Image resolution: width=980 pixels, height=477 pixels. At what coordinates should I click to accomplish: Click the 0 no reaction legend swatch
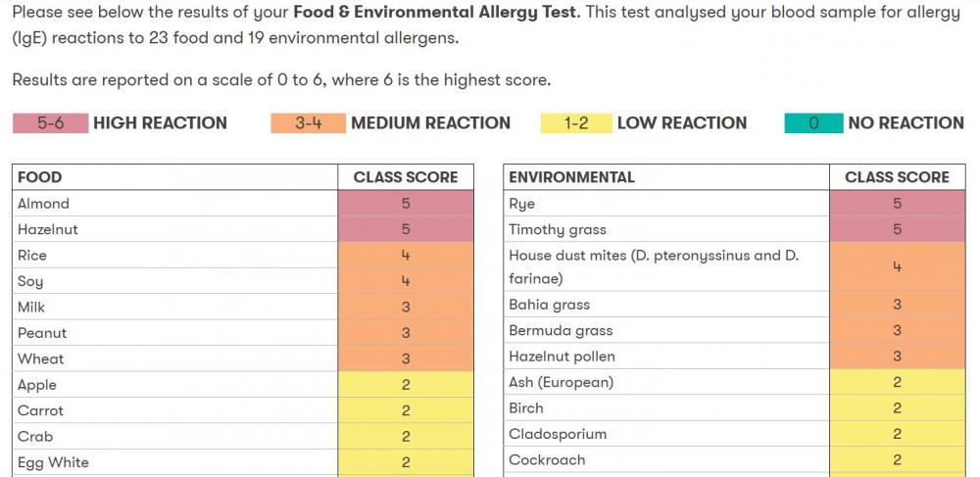coord(813,123)
